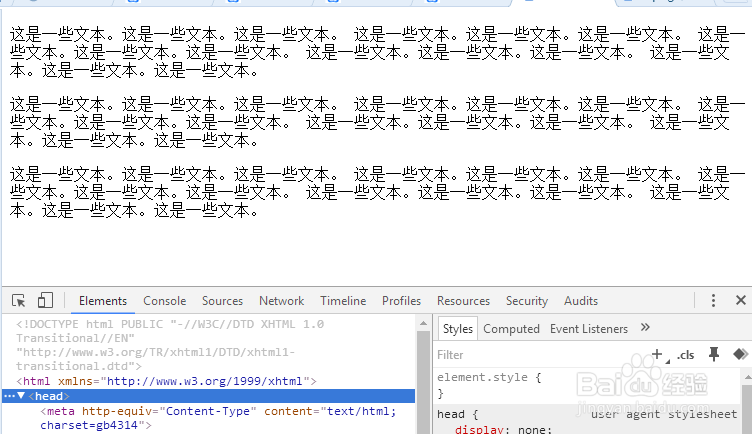Select the html xmlns element row
This screenshot has width=752, height=434.
pyautogui.click(x=208, y=381)
